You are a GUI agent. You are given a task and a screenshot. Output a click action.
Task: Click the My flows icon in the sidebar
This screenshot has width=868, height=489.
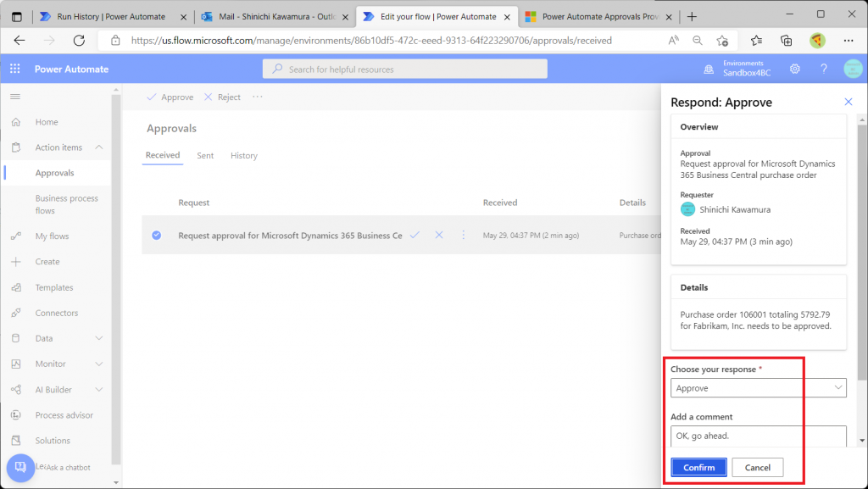(x=16, y=236)
